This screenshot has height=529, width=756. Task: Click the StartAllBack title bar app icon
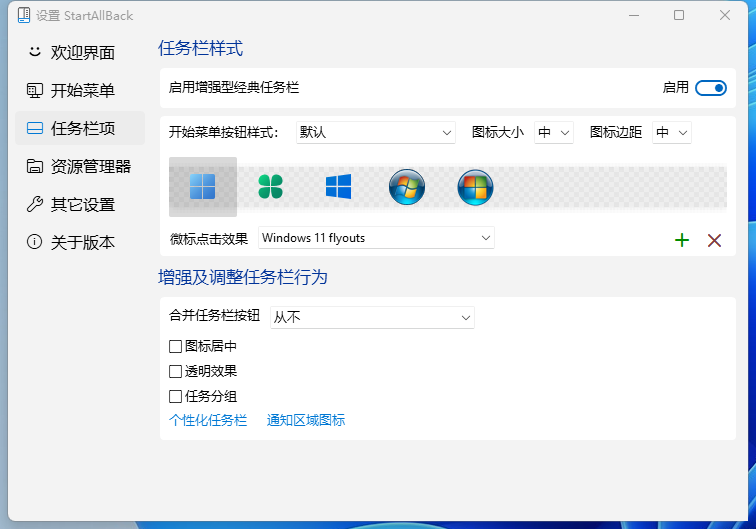point(23,15)
